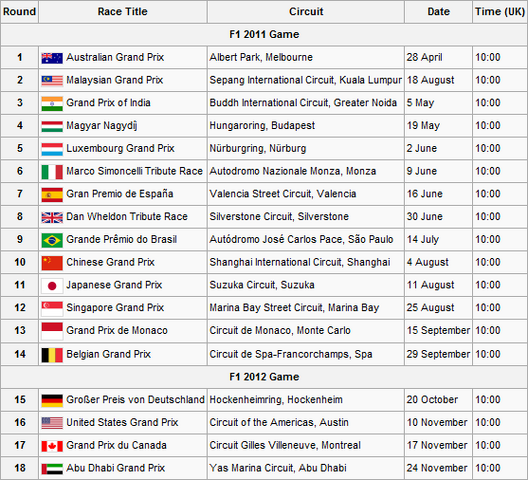This screenshot has width=528, height=480.
Task: Click the German flag icon
Action: [52, 401]
